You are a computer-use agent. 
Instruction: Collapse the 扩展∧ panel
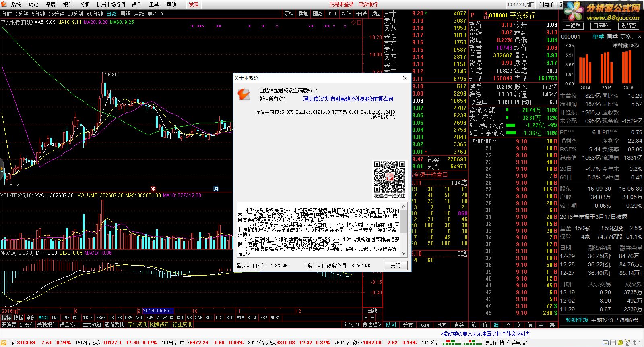click(27, 324)
